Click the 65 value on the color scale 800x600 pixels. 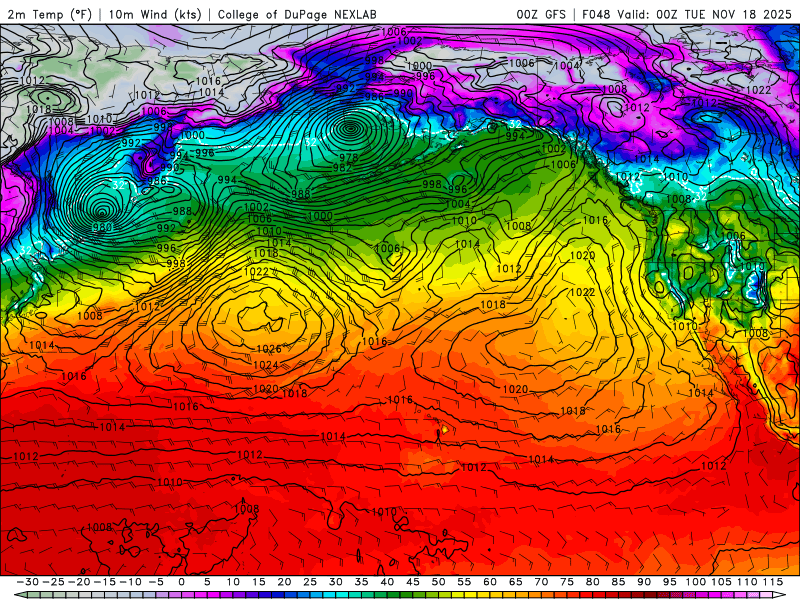pyautogui.click(x=515, y=582)
